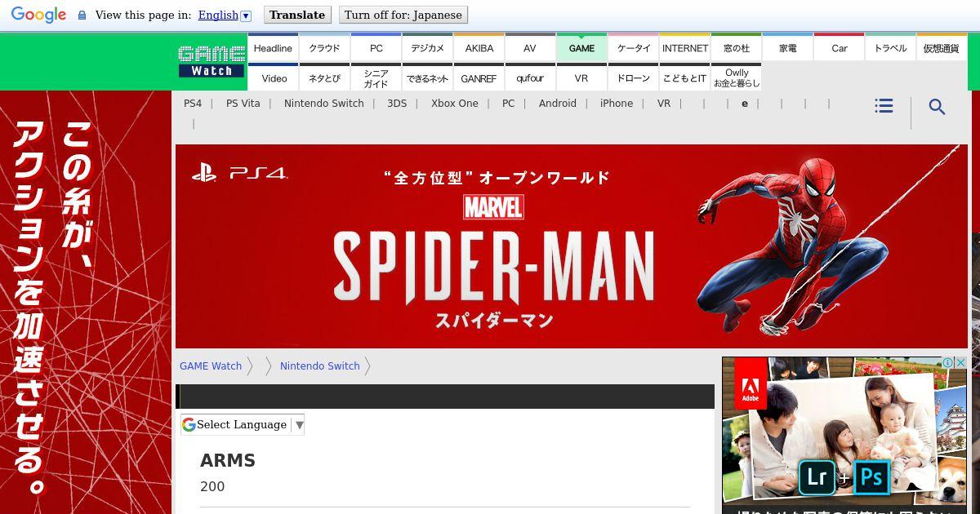Open the English language dropdown in translate bar

click(x=225, y=15)
